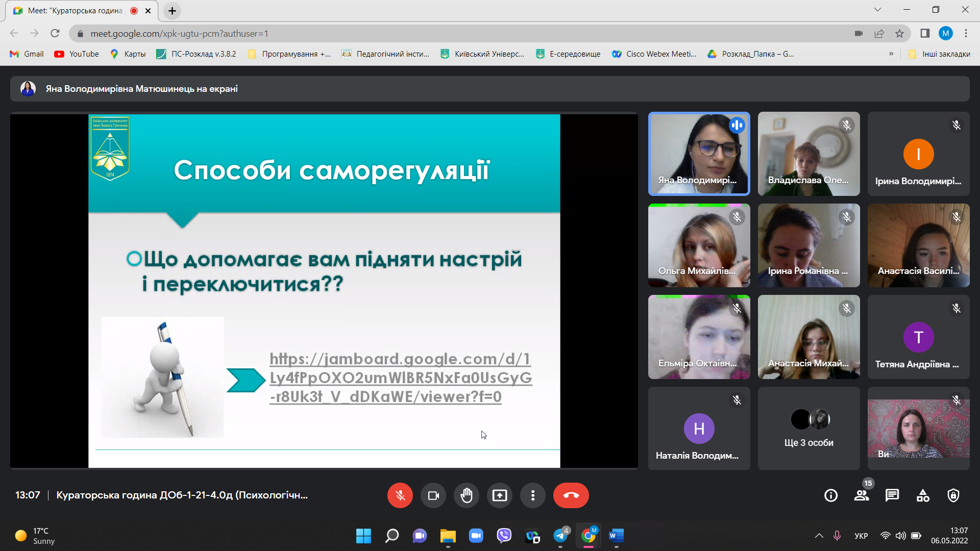Open the three-dot more options menu
980x551 pixels.
(x=532, y=495)
